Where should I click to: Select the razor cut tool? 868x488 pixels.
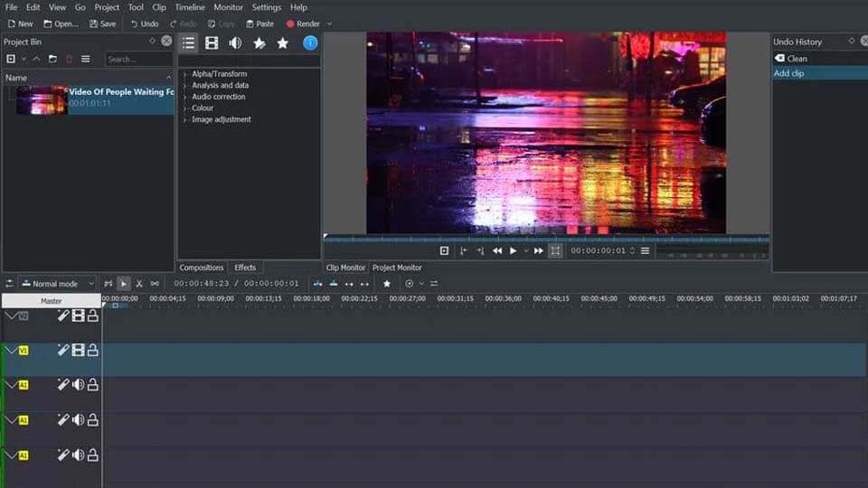139,283
